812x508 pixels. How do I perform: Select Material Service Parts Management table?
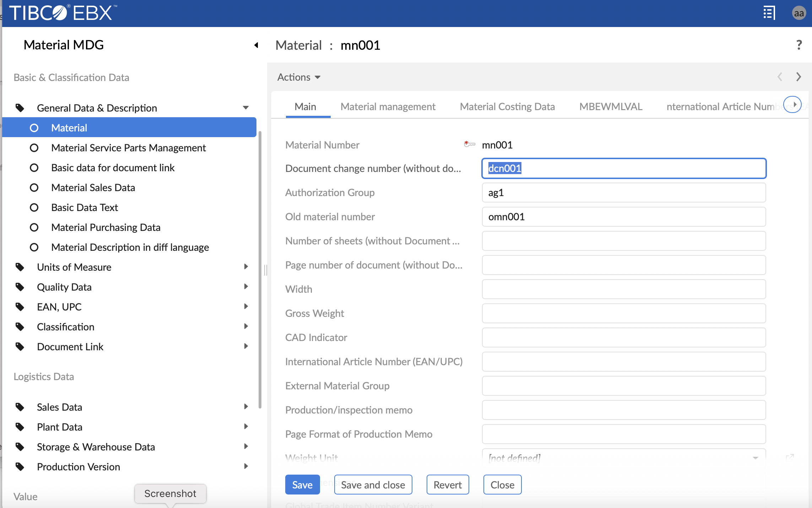click(129, 147)
